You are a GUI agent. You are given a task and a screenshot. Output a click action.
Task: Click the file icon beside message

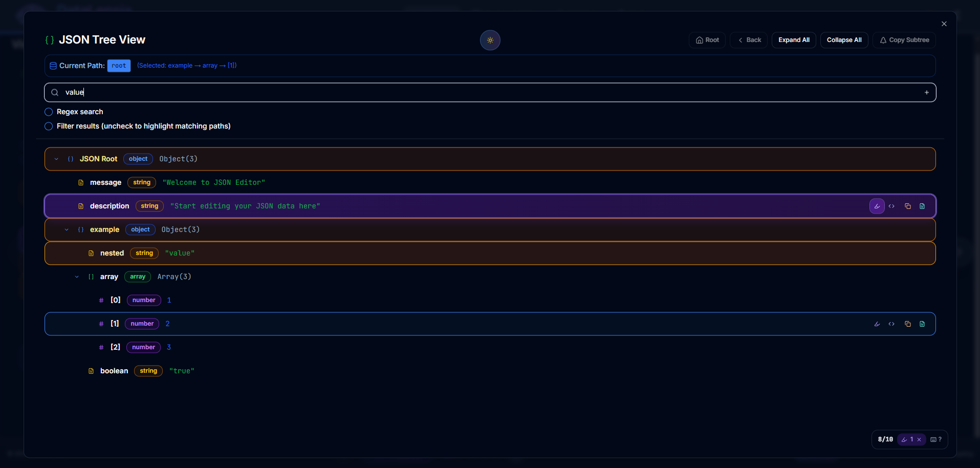click(x=81, y=183)
